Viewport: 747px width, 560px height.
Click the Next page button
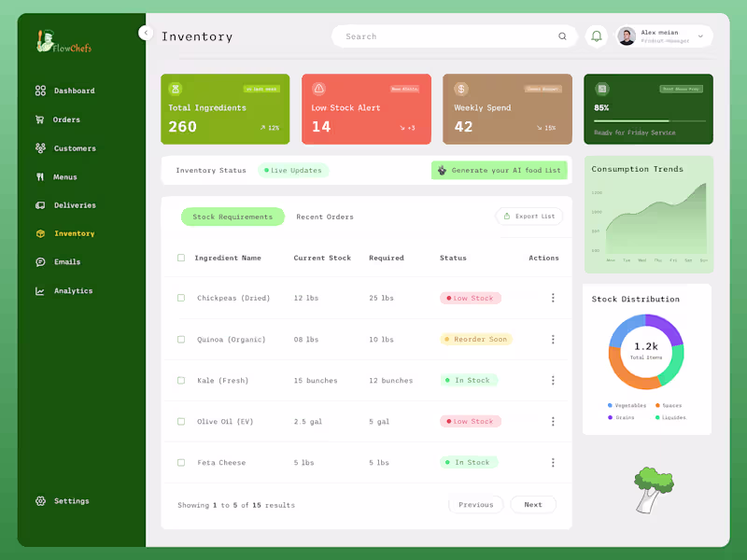[x=533, y=505]
